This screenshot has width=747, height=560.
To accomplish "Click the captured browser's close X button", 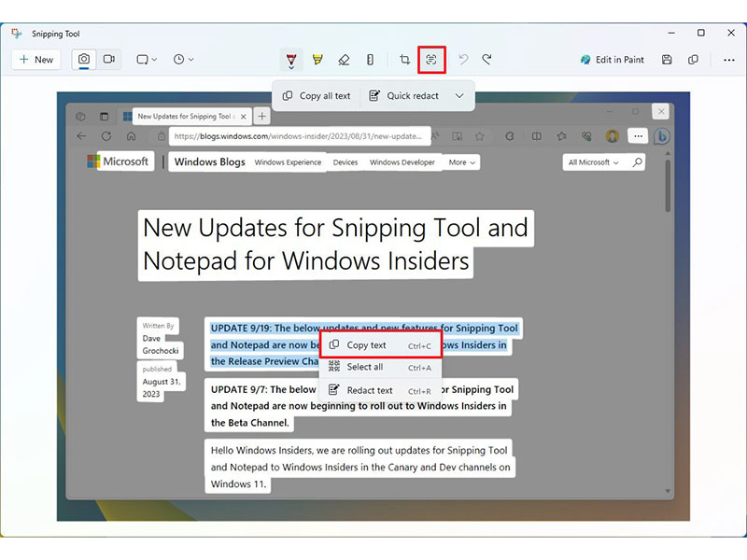I will pyautogui.click(x=661, y=111).
